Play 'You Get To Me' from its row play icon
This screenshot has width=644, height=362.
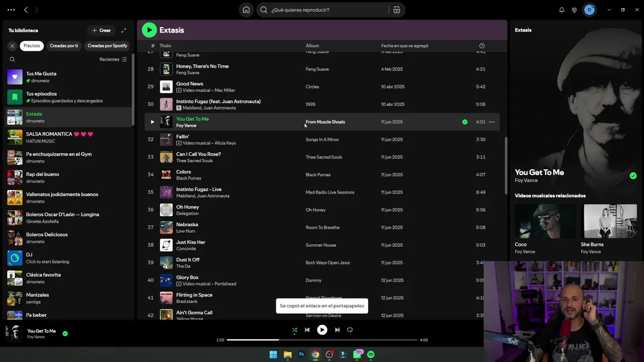[x=152, y=122]
